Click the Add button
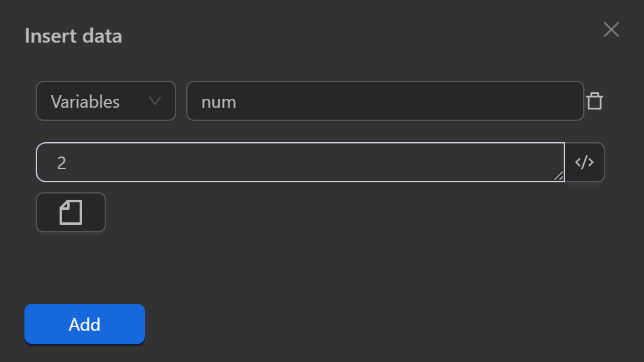Screen dimensions: 644x362 [85, 324]
